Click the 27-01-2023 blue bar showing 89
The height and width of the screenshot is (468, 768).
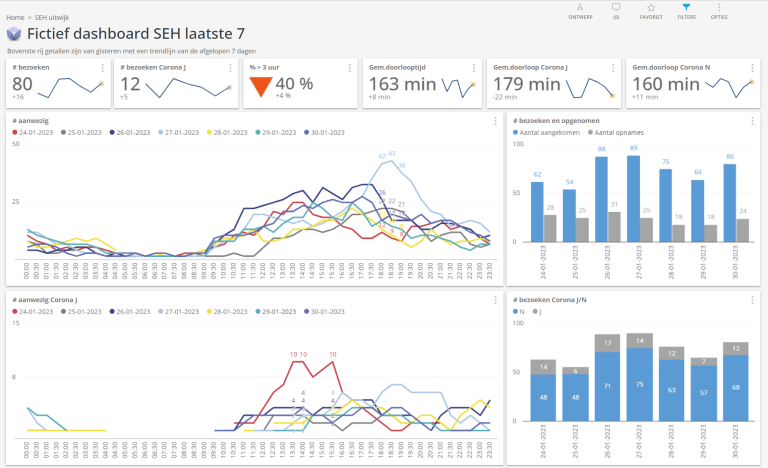[x=633, y=198]
